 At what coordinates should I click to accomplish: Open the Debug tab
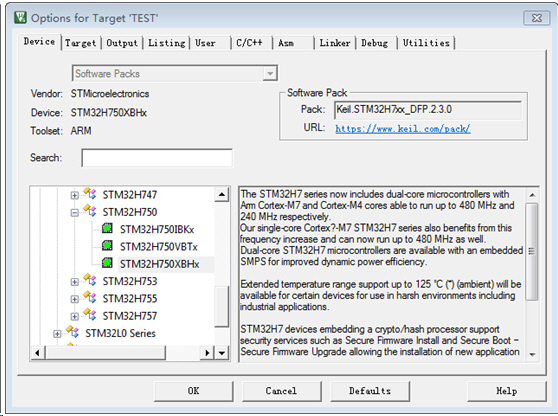(x=376, y=43)
